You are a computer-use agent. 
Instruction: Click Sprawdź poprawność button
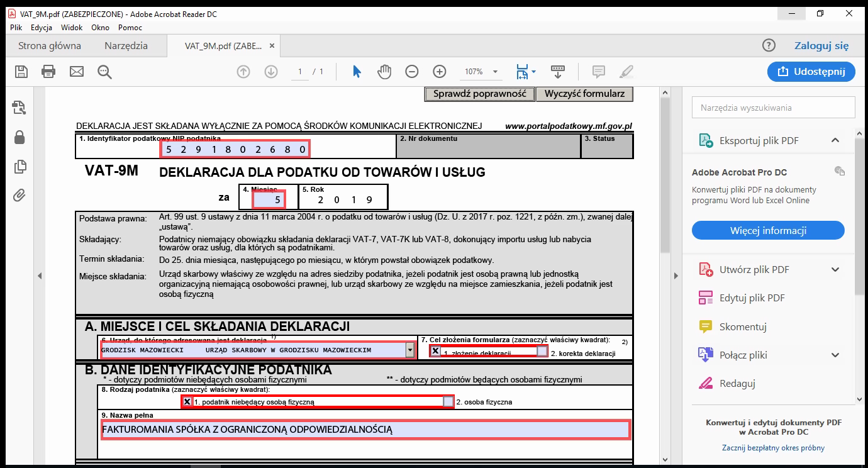point(479,94)
